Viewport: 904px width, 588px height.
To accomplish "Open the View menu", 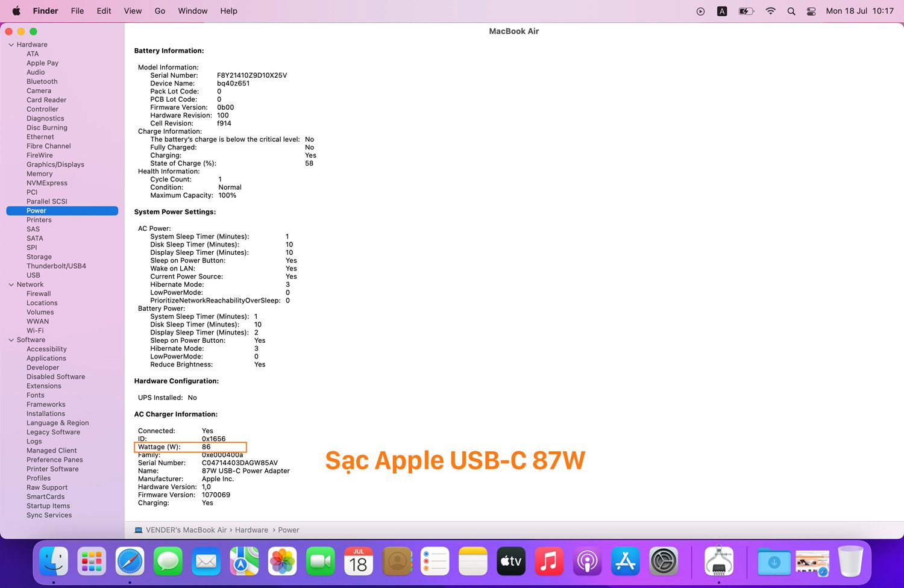I will (x=133, y=11).
